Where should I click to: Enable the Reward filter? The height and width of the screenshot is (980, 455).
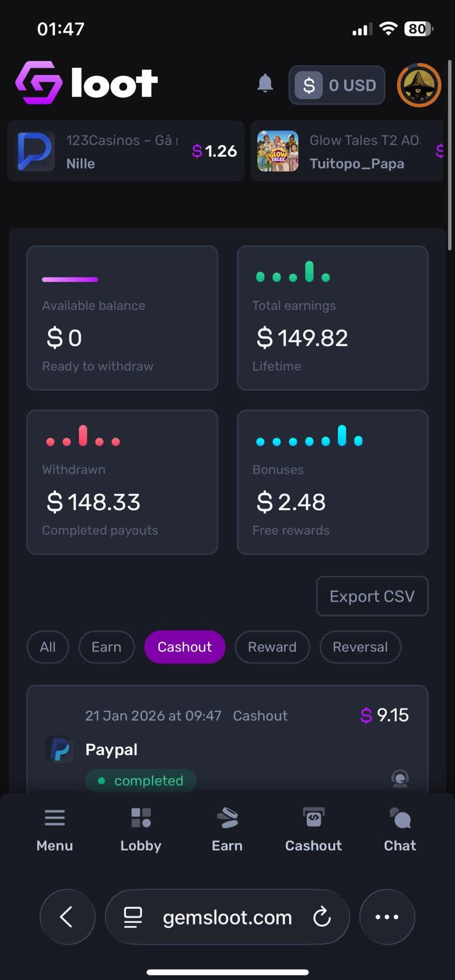click(272, 647)
